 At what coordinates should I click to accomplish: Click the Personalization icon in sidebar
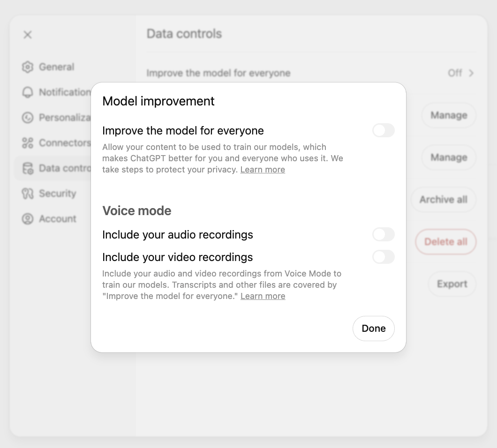tap(28, 118)
